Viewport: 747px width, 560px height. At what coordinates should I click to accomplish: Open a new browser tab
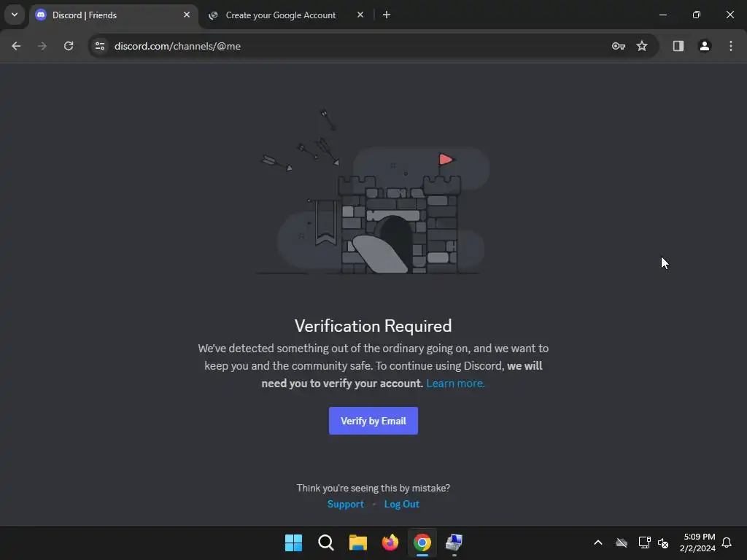coord(387,15)
